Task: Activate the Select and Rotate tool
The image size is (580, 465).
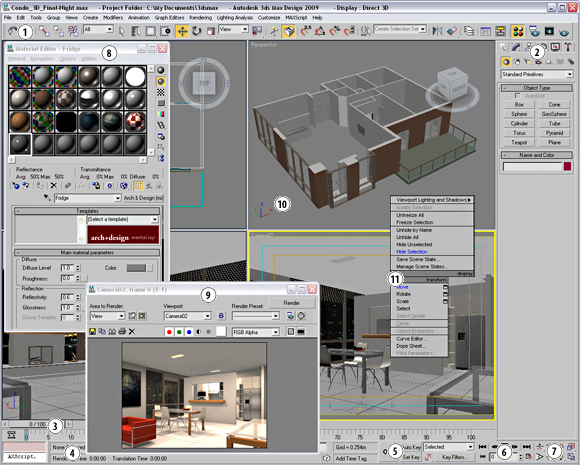Action: [196, 31]
